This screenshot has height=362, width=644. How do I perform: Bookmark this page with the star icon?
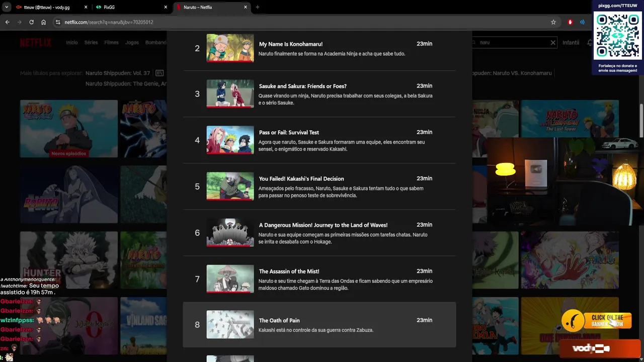click(553, 22)
